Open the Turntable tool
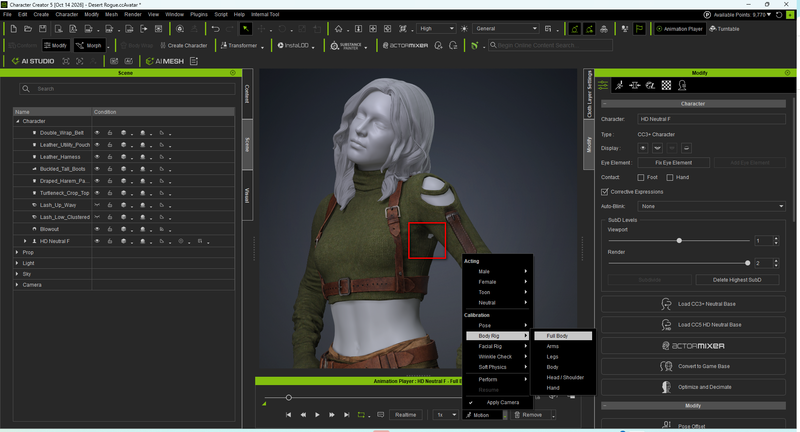 point(724,29)
